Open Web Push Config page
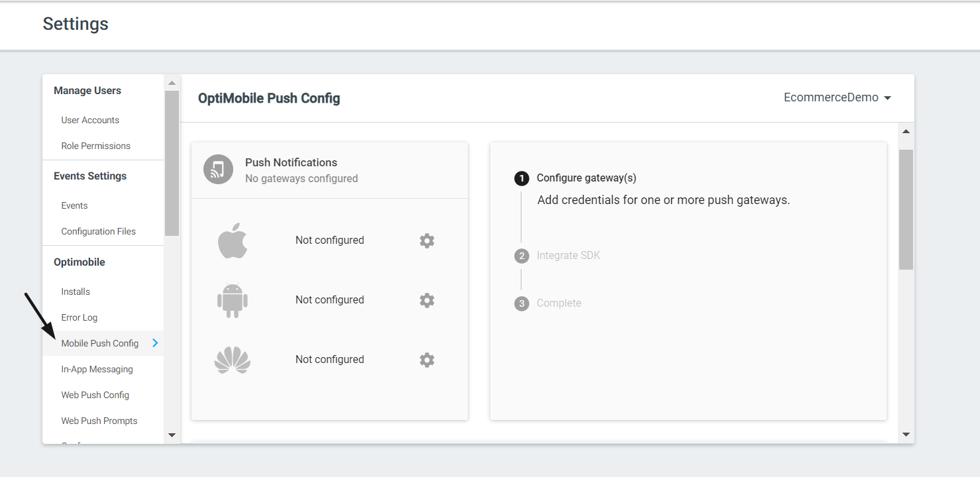Screen dimensions: 980x477 tap(95, 395)
